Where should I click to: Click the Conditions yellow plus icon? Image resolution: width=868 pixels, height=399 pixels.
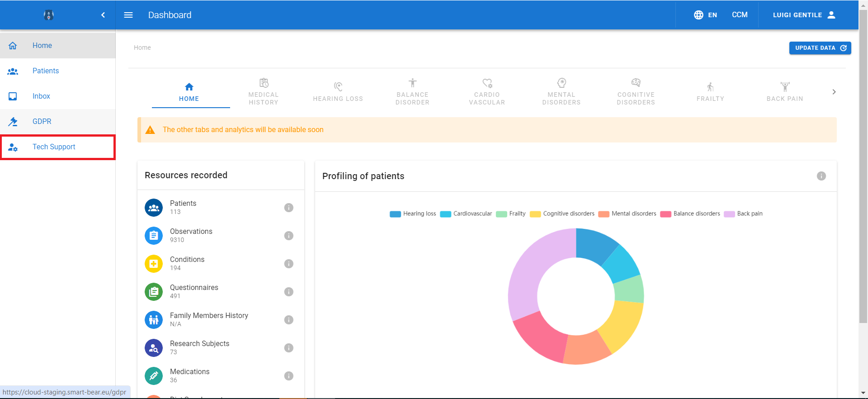[x=154, y=264]
